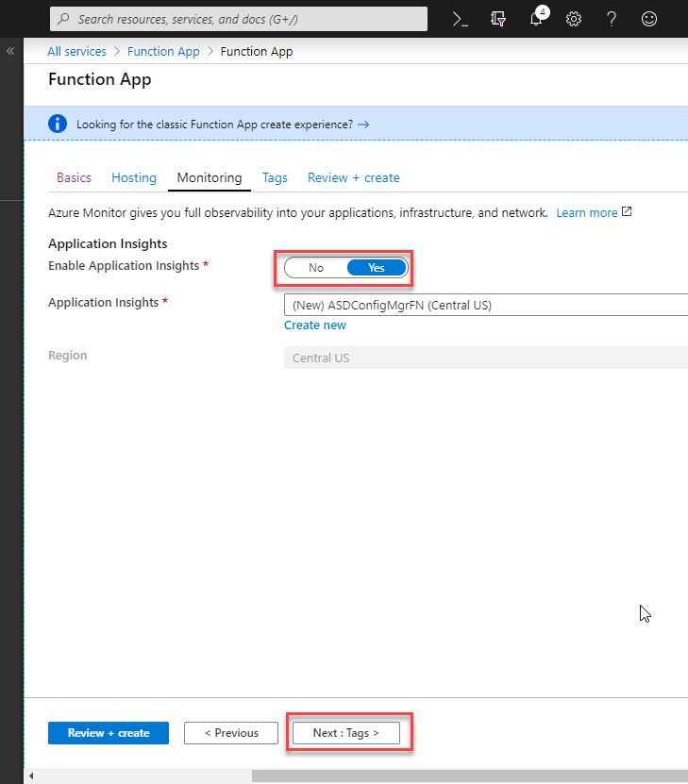Click the Next : Tags button

(346, 733)
